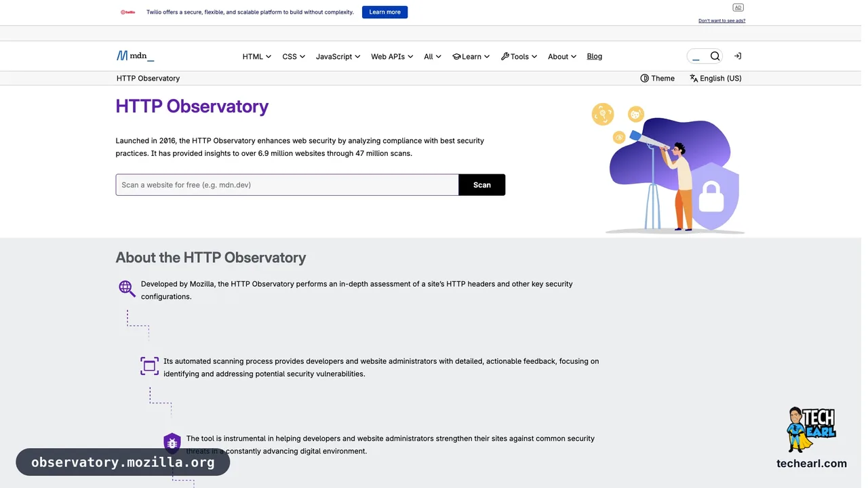This screenshot has height=488, width=868.
Task: Click the sign-in arrow icon
Action: tap(738, 56)
